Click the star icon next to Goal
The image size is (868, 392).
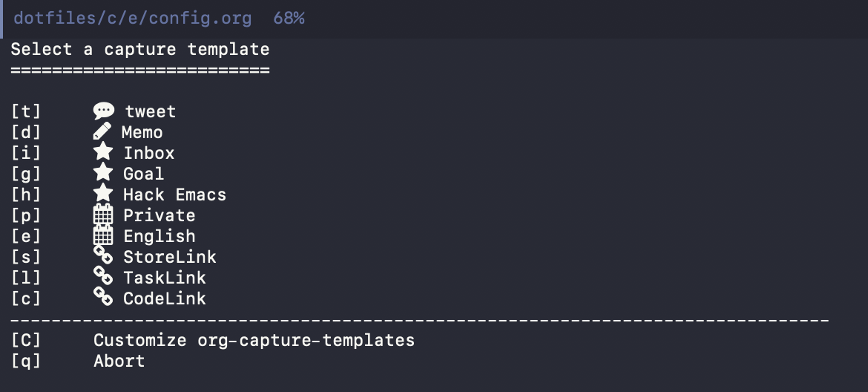(103, 174)
